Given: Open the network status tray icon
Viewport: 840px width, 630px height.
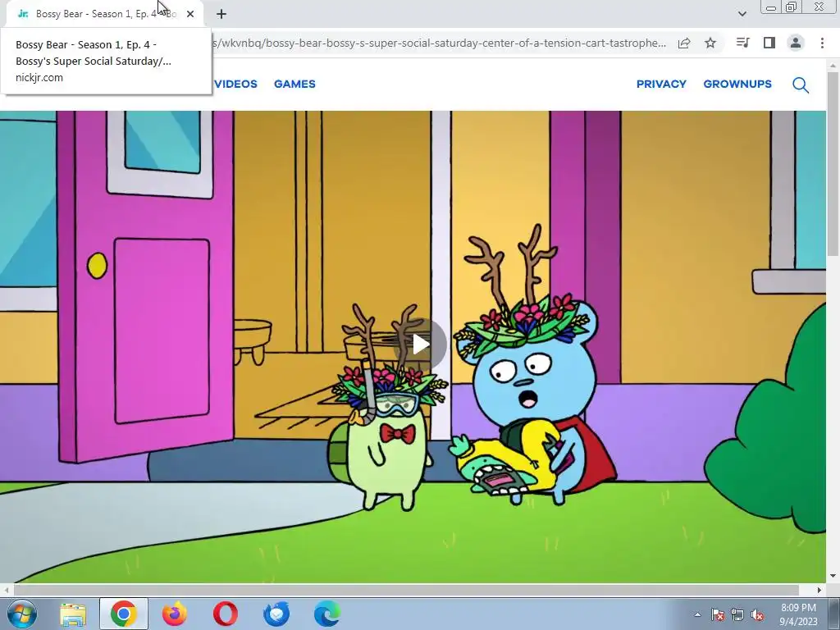Looking at the screenshot, I should 737,614.
